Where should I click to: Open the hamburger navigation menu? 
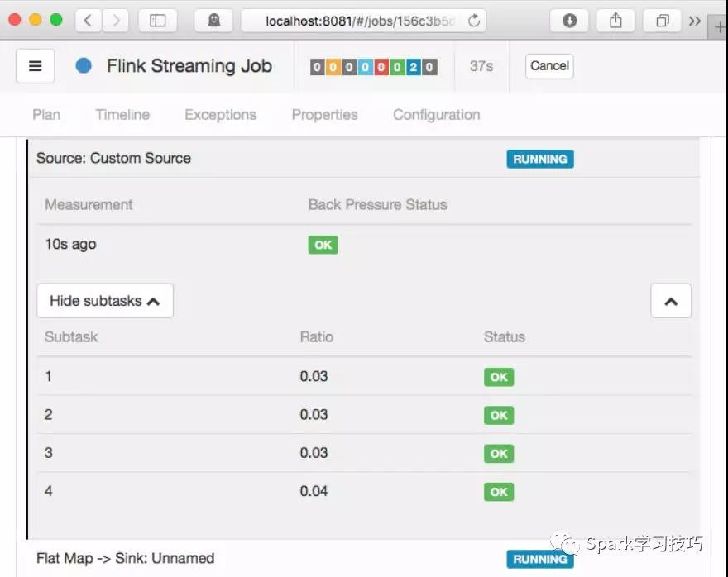click(36, 66)
